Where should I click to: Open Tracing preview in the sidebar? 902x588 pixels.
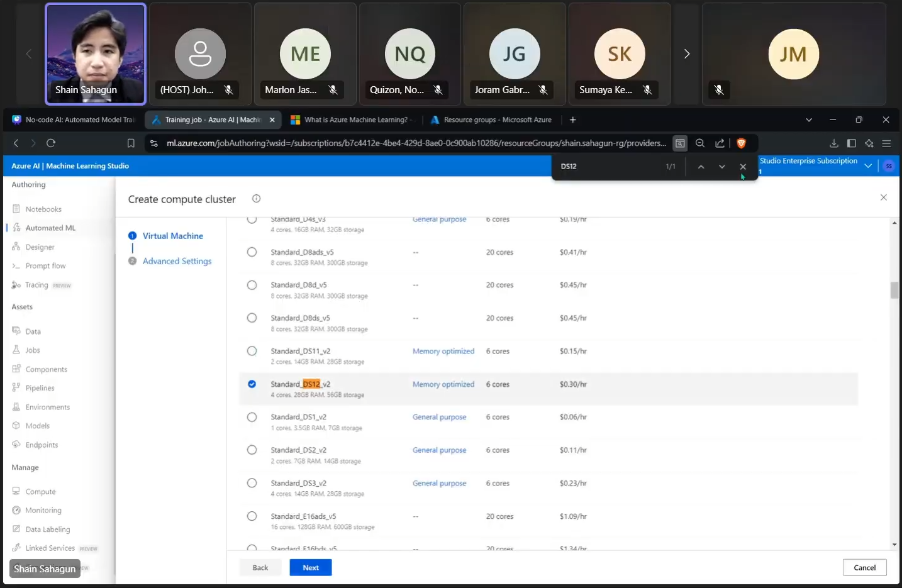[x=42, y=285]
